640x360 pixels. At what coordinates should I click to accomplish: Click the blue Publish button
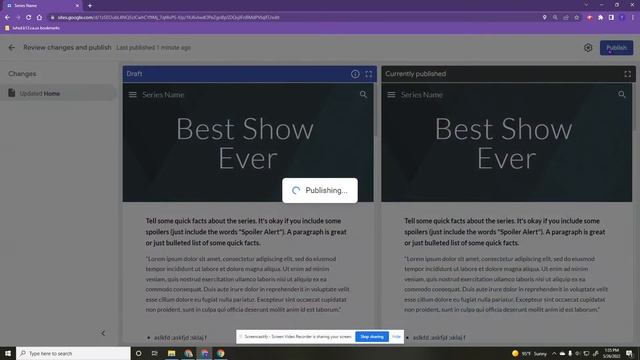point(616,48)
